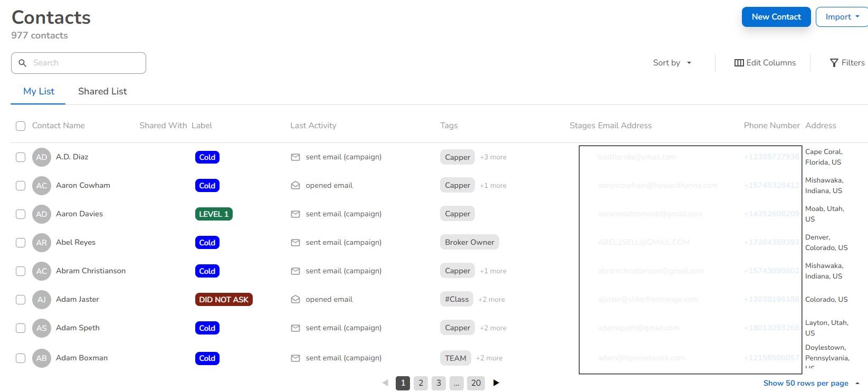Open the Import dropdown
Viewport: 868px width, 392px height.
842,17
